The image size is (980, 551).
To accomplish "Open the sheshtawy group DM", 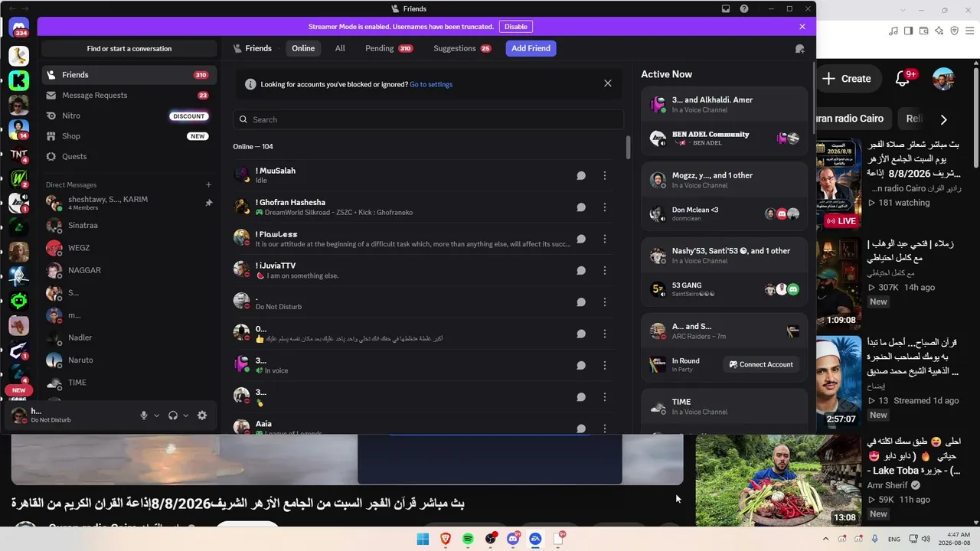I will point(129,203).
